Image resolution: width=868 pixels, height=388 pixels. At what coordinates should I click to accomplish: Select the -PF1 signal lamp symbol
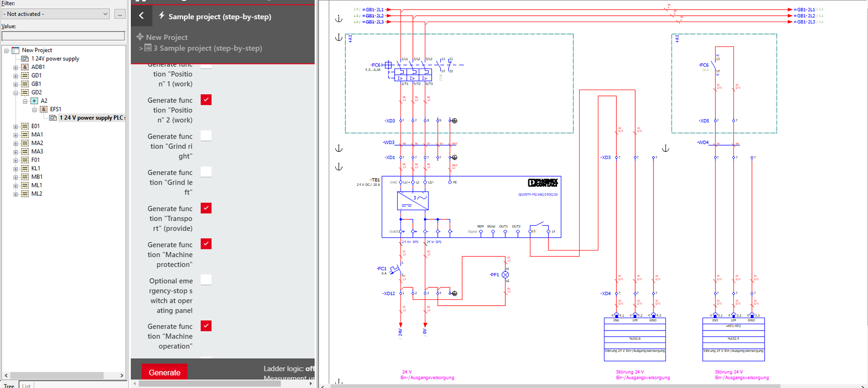[x=505, y=274]
